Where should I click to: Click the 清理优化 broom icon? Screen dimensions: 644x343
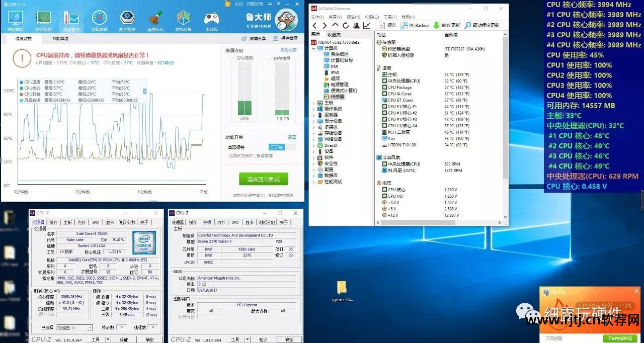tap(155, 20)
